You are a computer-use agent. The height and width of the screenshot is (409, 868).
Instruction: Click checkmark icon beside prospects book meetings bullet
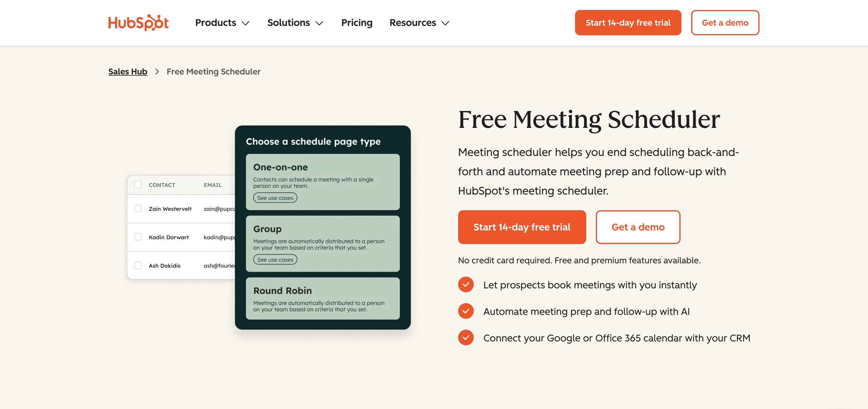[466, 284]
